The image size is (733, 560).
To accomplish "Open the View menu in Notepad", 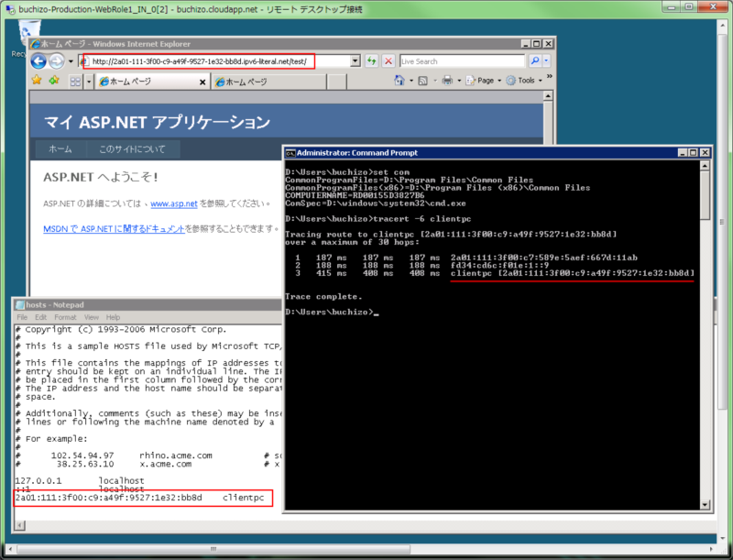I will [x=91, y=317].
